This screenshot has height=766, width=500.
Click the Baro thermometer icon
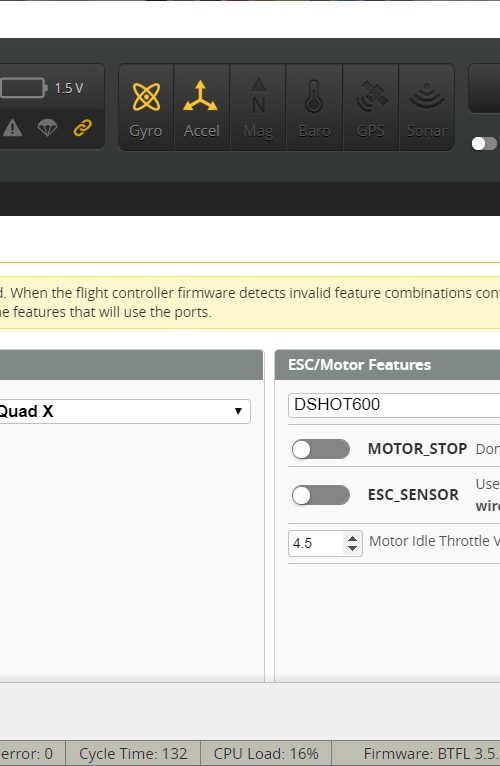[314, 96]
